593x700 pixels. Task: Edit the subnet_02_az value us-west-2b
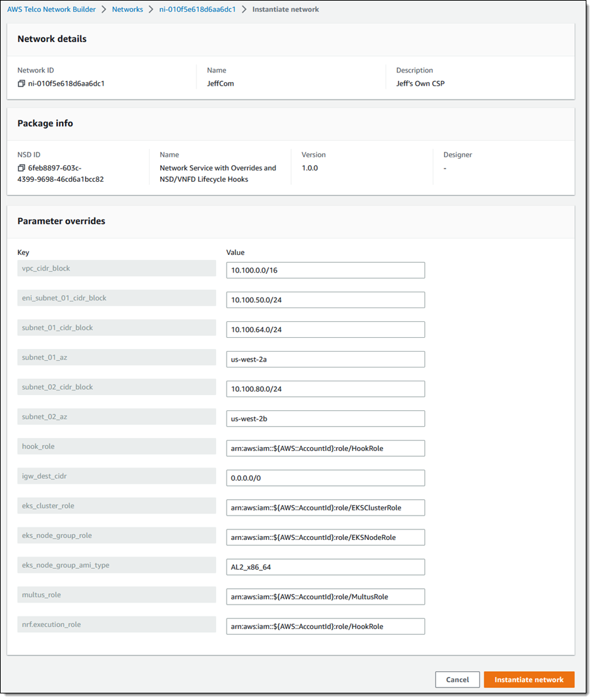[325, 419]
